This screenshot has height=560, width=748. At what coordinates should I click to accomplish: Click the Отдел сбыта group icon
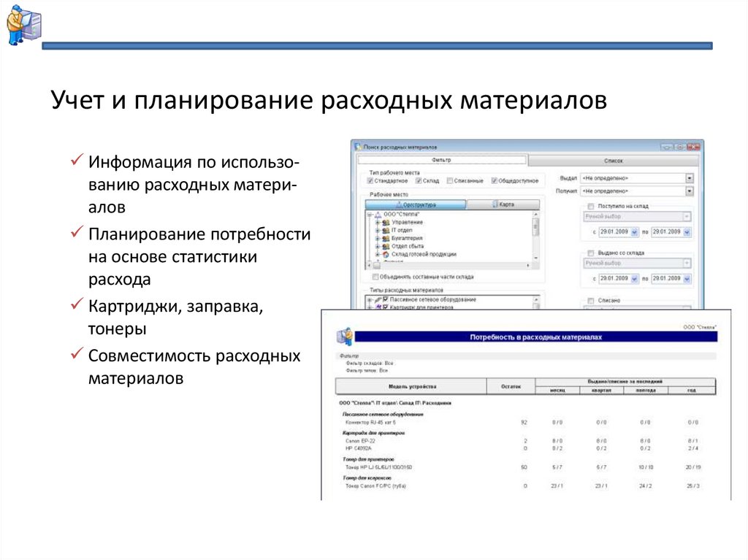[x=386, y=246]
